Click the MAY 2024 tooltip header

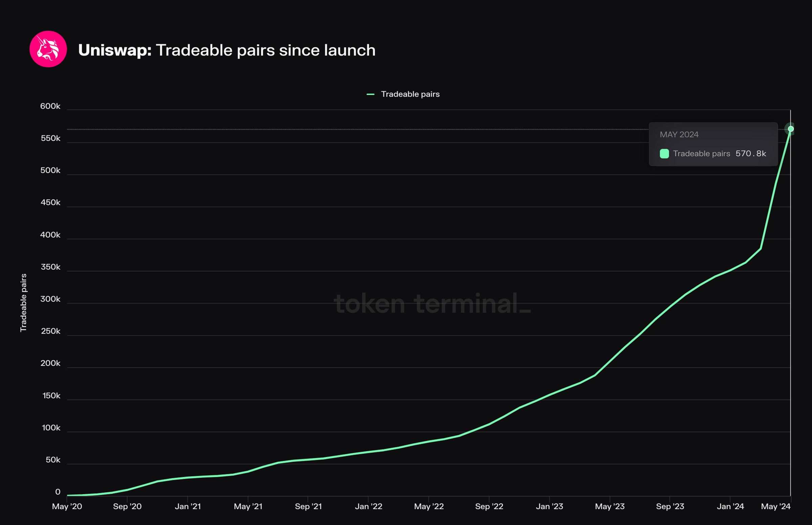pos(679,135)
